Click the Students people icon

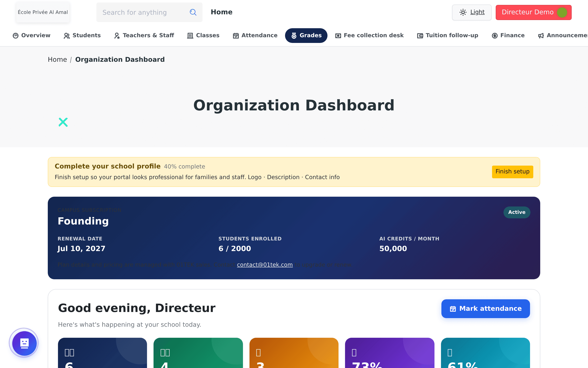pos(67,36)
